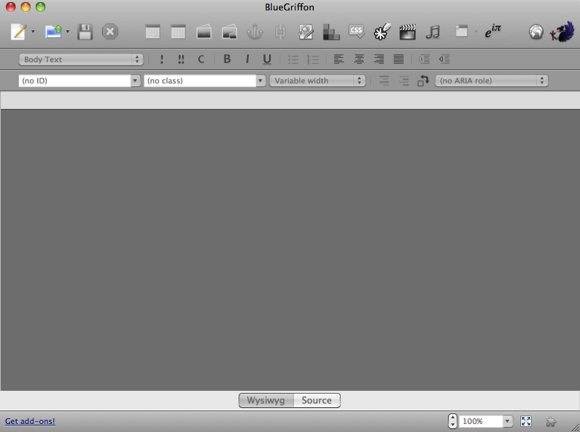Click the round stop X icon
The width and height of the screenshot is (580, 432).
pyautogui.click(x=110, y=32)
